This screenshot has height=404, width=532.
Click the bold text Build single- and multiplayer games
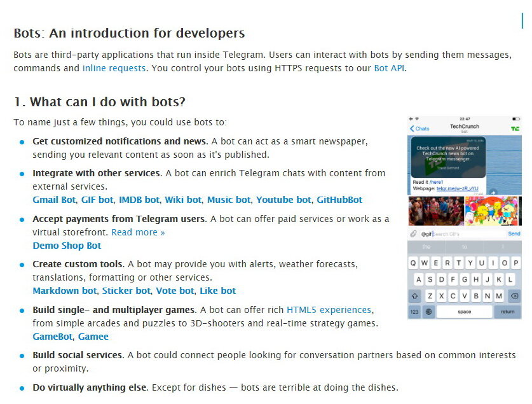(114, 310)
